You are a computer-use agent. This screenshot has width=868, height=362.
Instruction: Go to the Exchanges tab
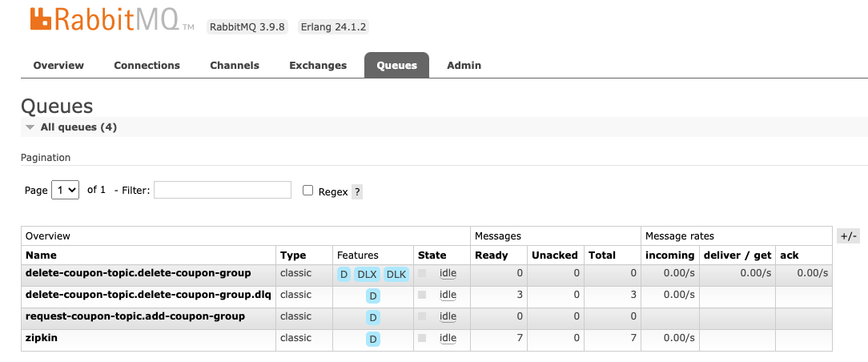click(x=318, y=66)
